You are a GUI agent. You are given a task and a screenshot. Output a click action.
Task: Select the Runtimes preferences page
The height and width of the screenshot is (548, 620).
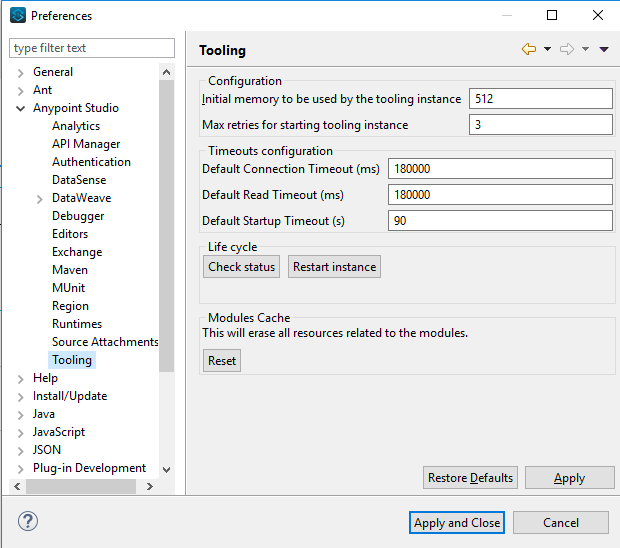pyautogui.click(x=77, y=324)
